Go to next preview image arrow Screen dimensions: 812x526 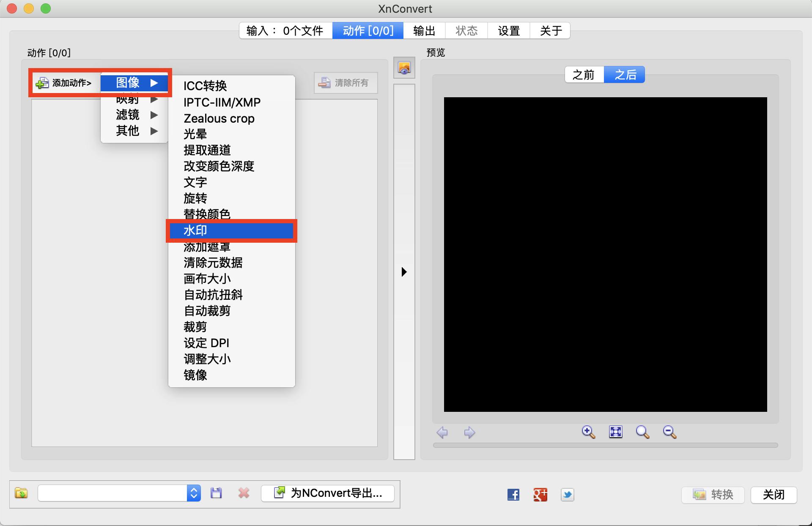(x=469, y=433)
